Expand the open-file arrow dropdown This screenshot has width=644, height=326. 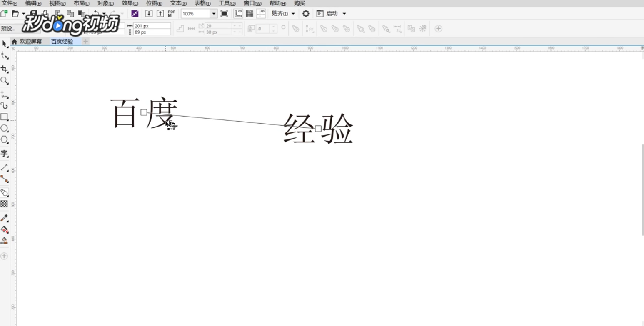point(24,14)
